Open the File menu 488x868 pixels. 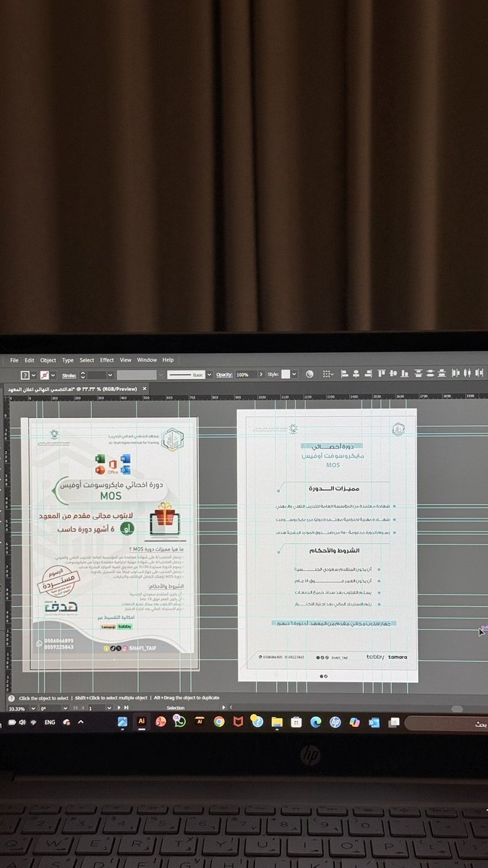[14, 359]
